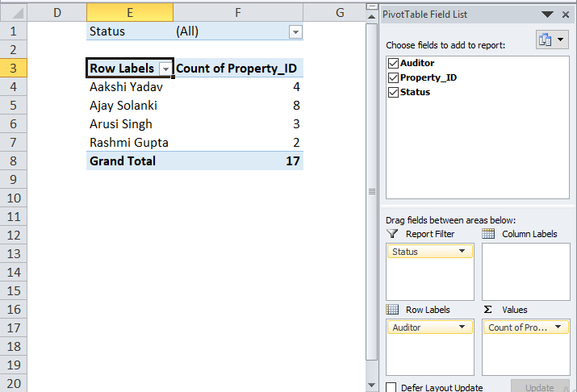Open the Row Labels filter dropdown arrow

tap(165, 69)
